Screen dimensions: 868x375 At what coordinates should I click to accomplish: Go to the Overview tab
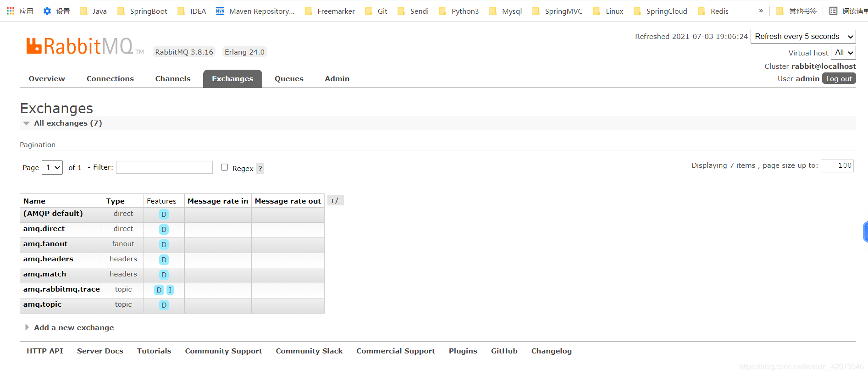point(47,79)
